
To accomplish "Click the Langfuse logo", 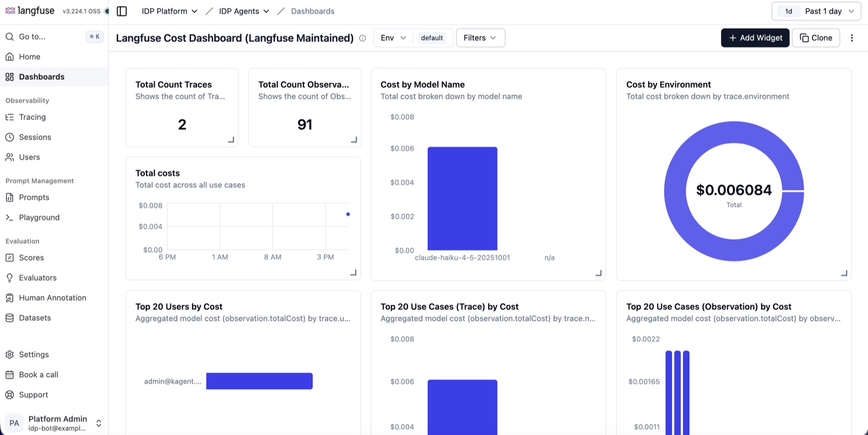I will (x=29, y=11).
